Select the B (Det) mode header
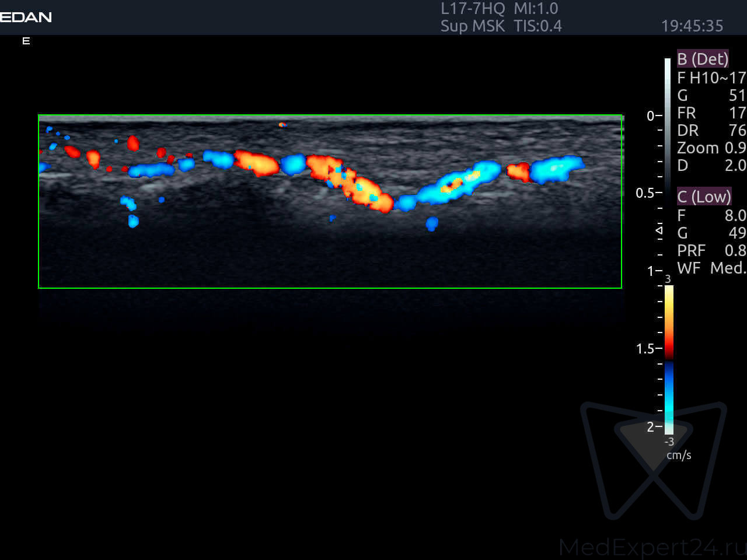747x560 pixels. coord(702,59)
